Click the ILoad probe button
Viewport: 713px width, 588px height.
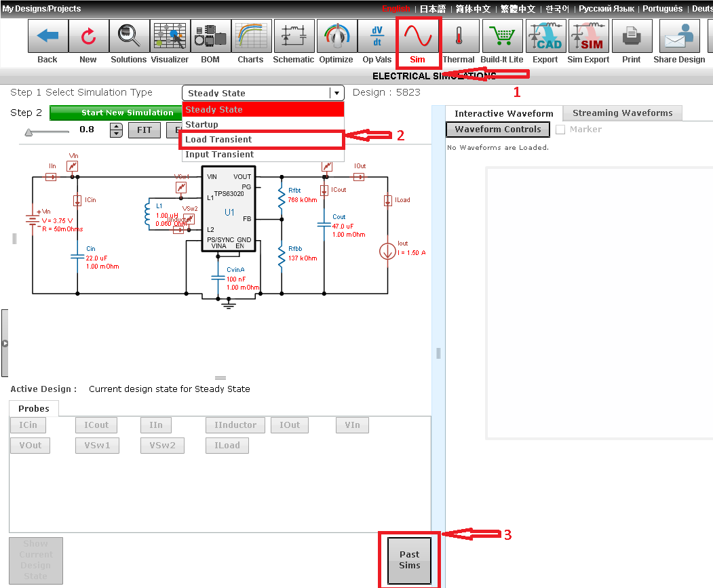(227, 446)
